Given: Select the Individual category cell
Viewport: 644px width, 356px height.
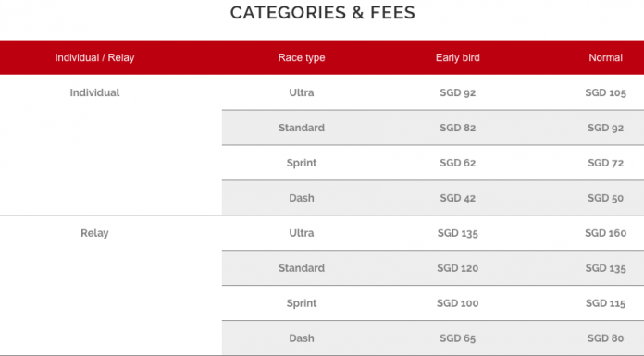Looking at the screenshot, I should pos(94,92).
